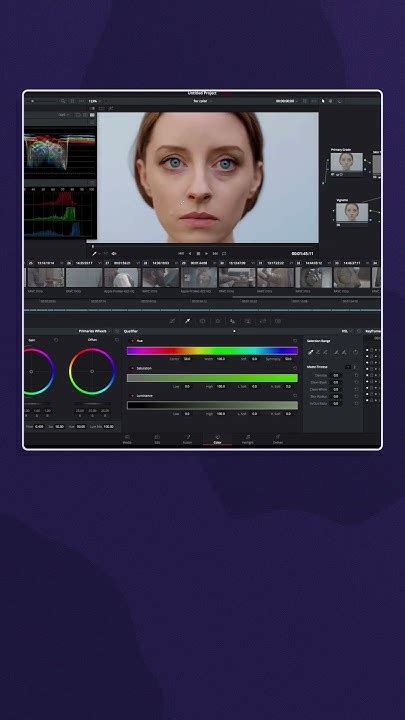The height and width of the screenshot is (720, 405).
Task: Open the timeline name dropdown above viewer
Action: 201,101
